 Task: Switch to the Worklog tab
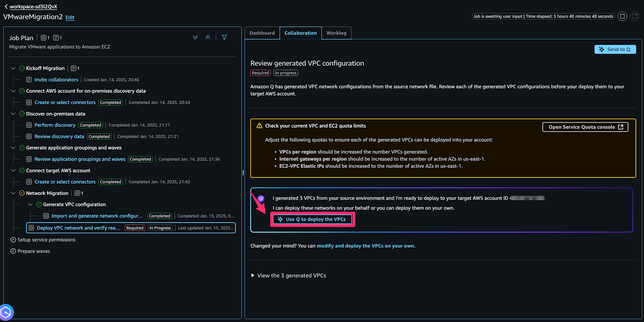(336, 33)
